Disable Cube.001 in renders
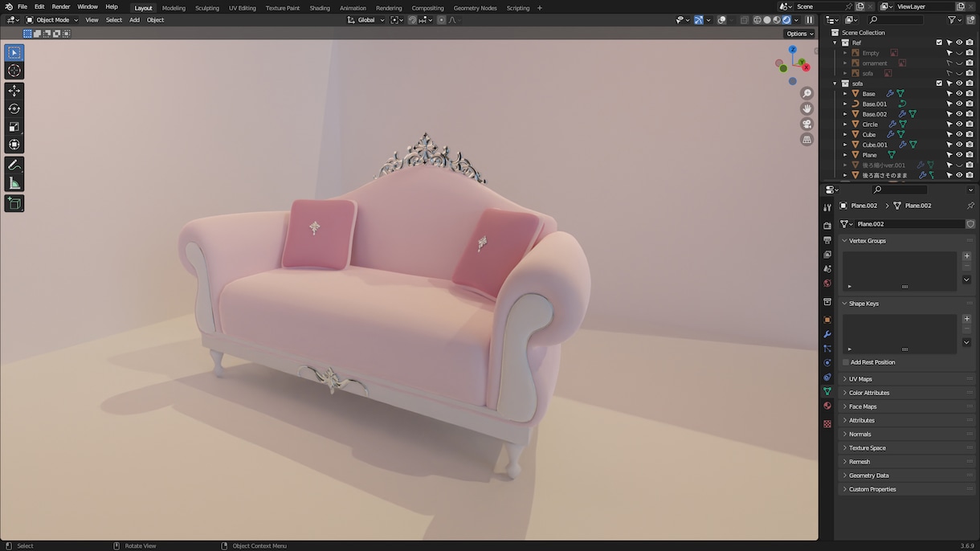The height and width of the screenshot is (551, 980). 970,145
